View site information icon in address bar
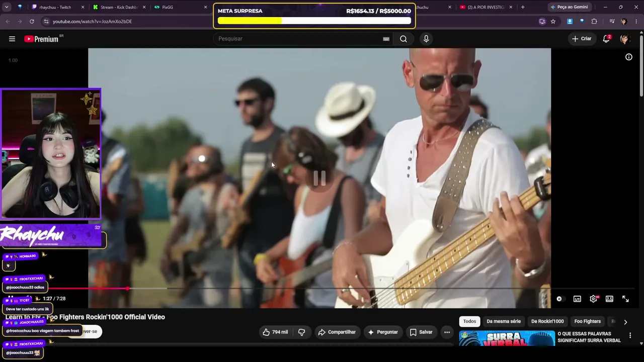This screenshot has width=644, height=362. tap(46, 22)
